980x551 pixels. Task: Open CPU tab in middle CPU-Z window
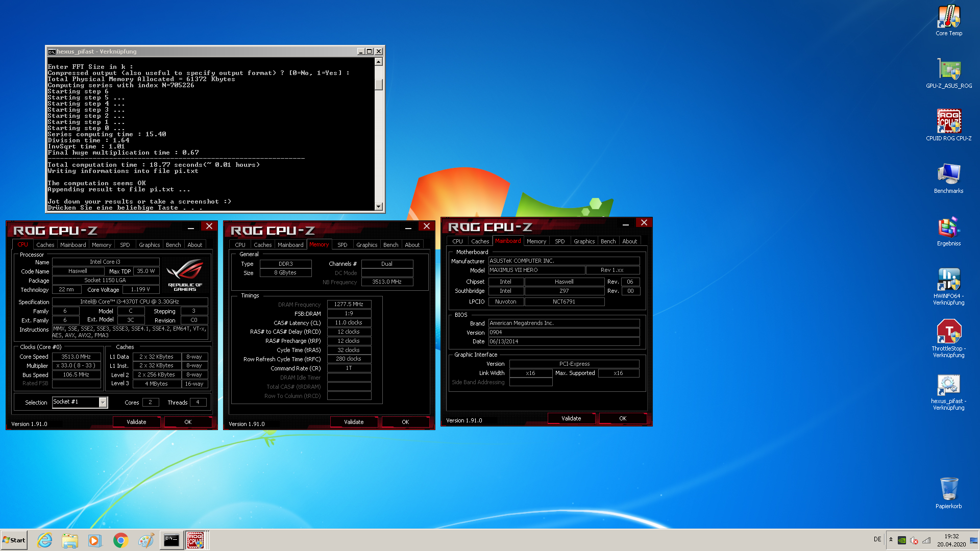pyautogui.click(x=240, y=245)
